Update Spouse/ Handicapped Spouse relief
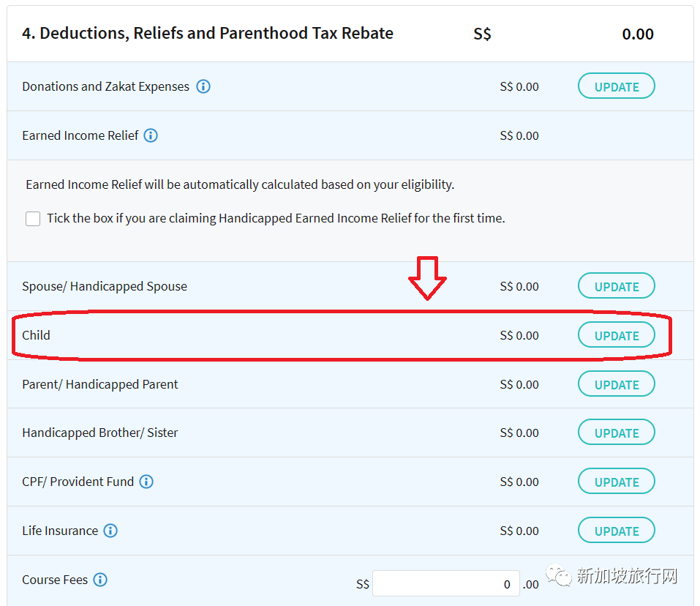Image resolution: width=700 pixels, height=606 pixels. point(616,286)
